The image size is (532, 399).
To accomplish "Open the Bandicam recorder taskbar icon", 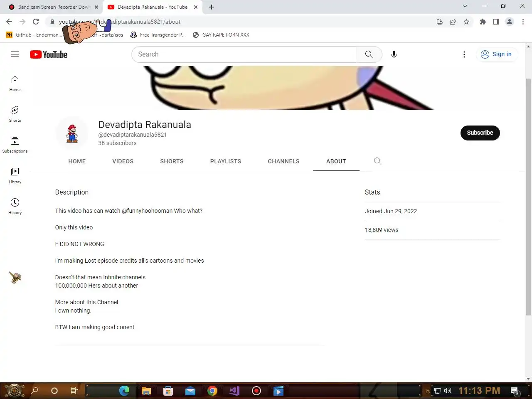I will [x=256, y=391].
